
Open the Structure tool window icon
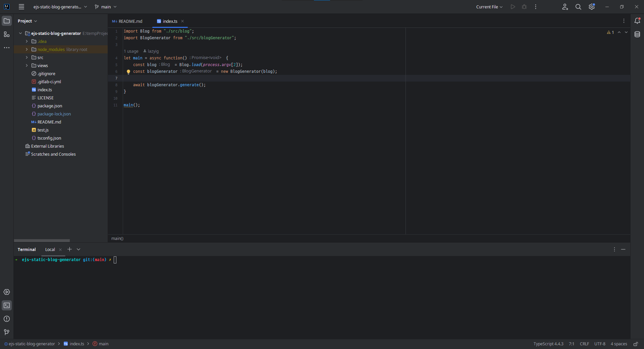click(x=7, y=34)
